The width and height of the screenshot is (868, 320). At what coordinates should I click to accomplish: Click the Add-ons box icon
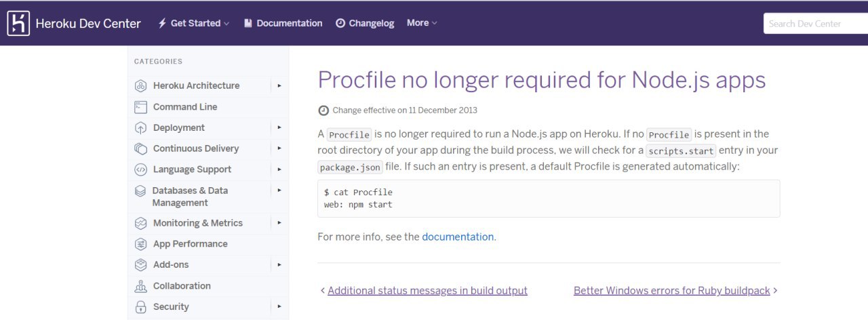coord(140,265)
